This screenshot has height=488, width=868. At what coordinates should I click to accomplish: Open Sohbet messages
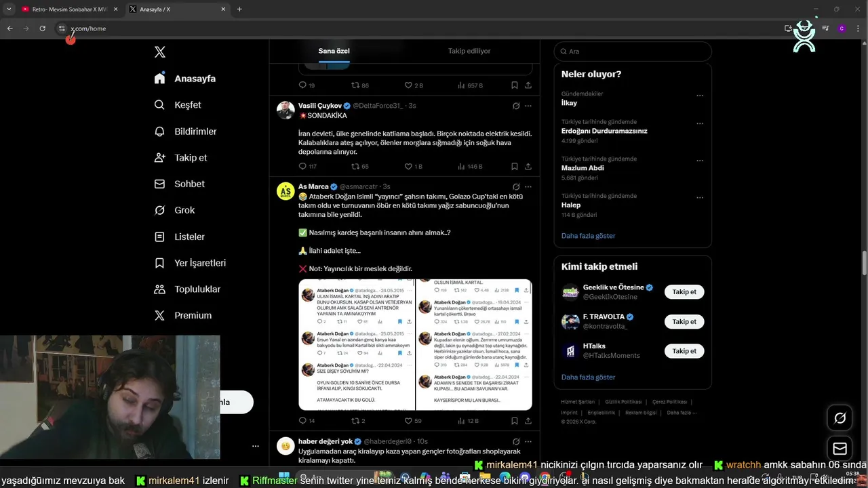point(179,184)
